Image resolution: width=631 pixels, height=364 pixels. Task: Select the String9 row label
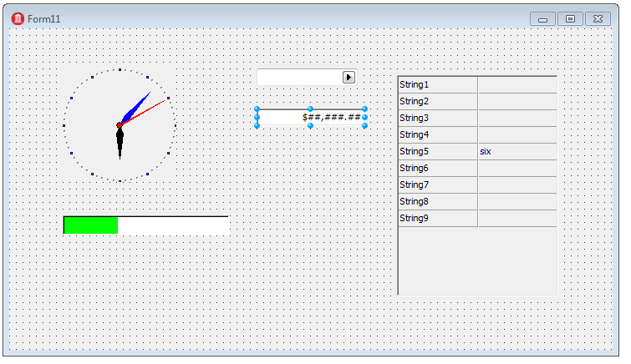(437, 219)
